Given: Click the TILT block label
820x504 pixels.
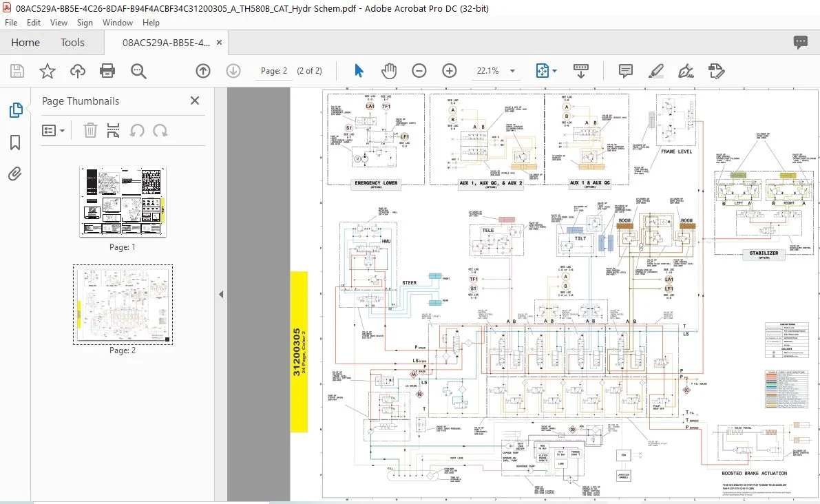Looking at the screenshot, I should (580, 238).
